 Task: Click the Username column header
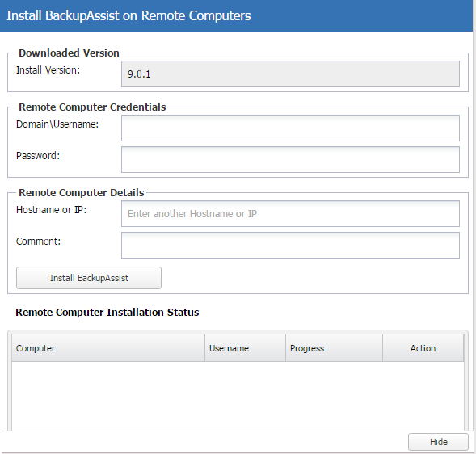245,348
